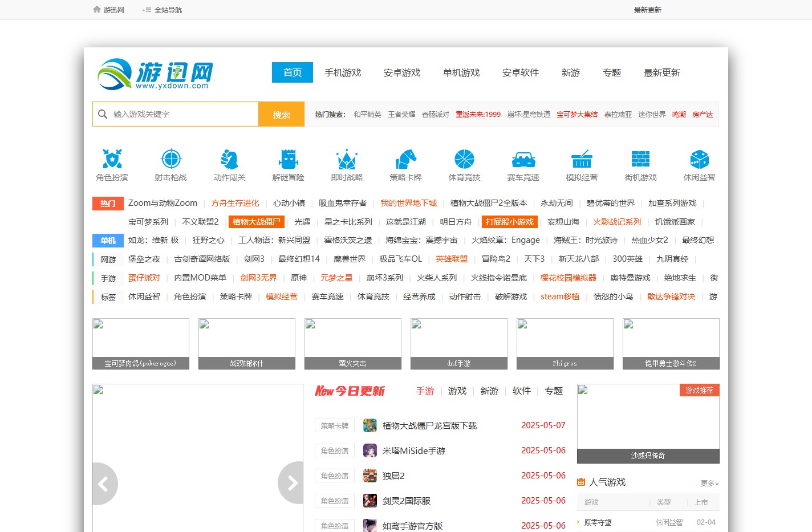The width and height of the screenshot is (812, 532).
Task: Open the 即时战略 category icon
Action: pos(347,159)
